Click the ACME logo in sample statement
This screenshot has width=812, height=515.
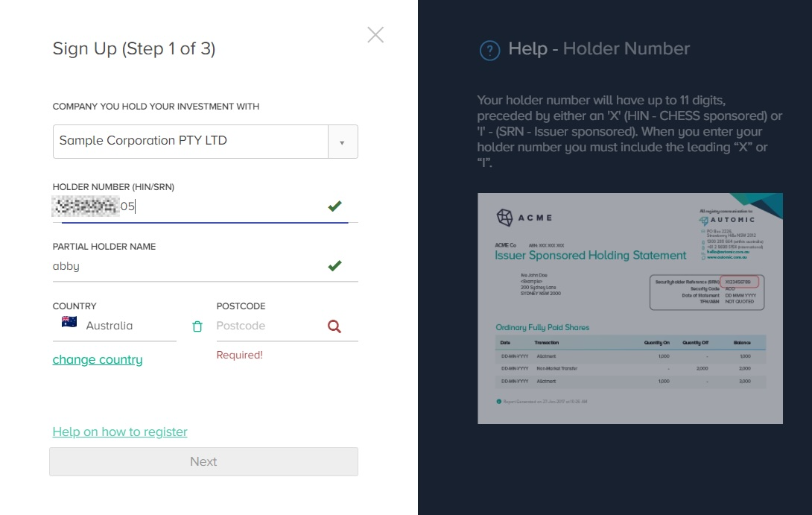point(524,218)
